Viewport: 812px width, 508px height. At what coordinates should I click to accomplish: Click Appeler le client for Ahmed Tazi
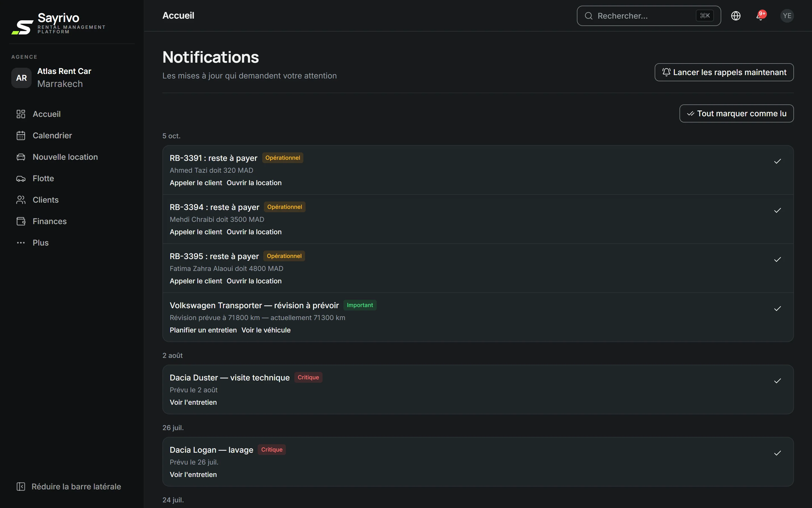click(x=196, y=183)
